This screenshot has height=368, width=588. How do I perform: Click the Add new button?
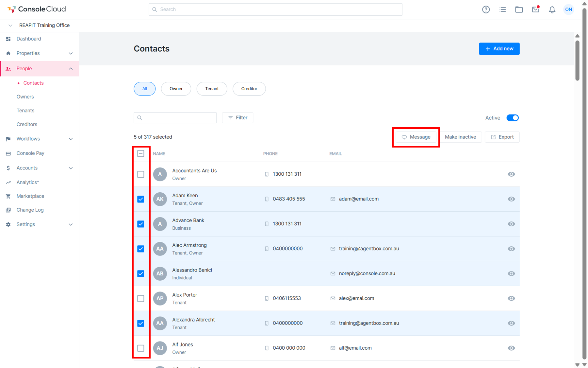(499, 49)
